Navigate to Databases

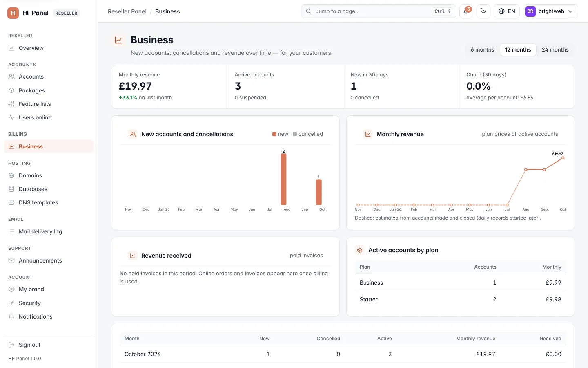(49, 189)
